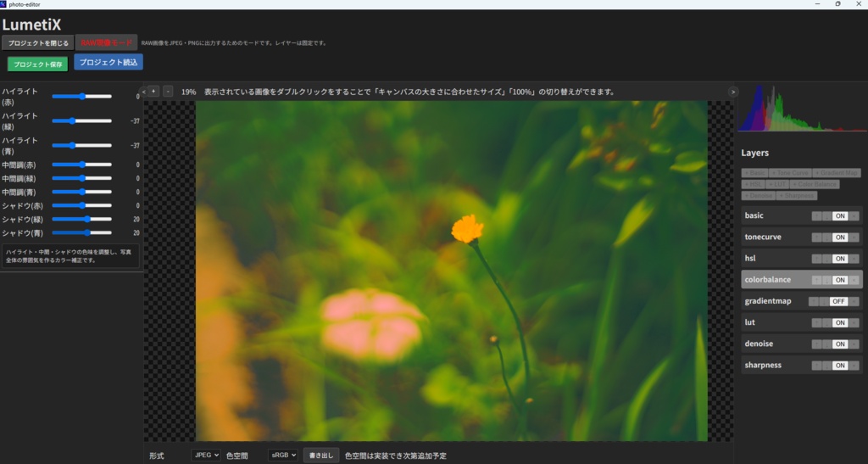868x464 pixels.
Task: Click the RGB histogram graph
Action: pos(803,108)
